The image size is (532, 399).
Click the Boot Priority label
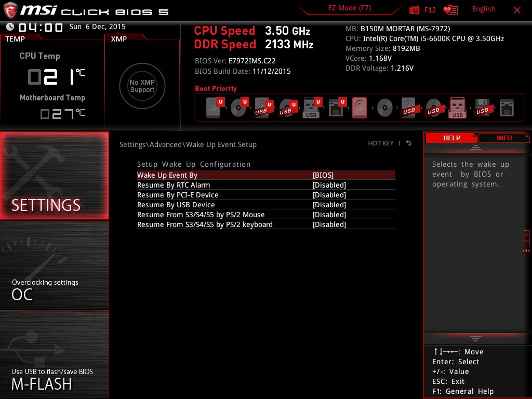[216, 88]
